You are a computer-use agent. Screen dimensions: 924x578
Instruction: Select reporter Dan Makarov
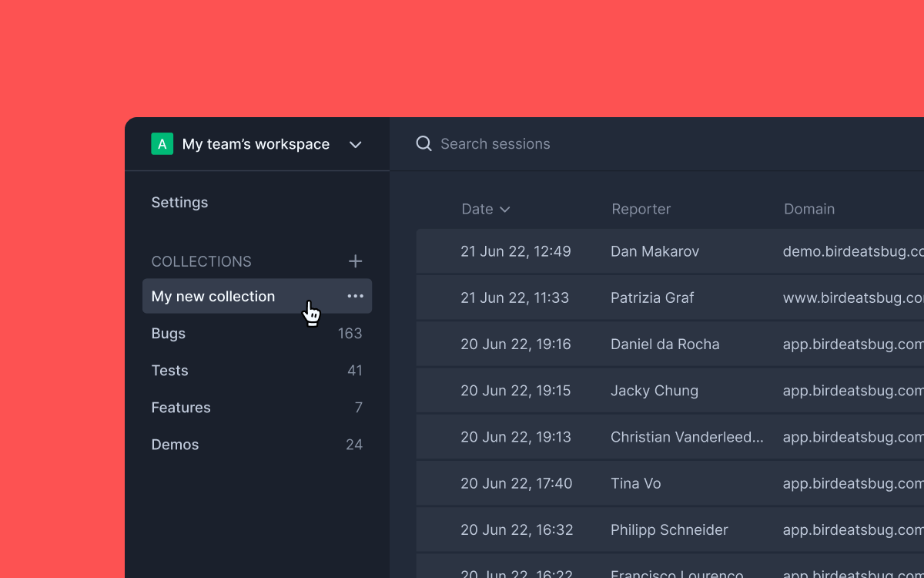point(654,251)
